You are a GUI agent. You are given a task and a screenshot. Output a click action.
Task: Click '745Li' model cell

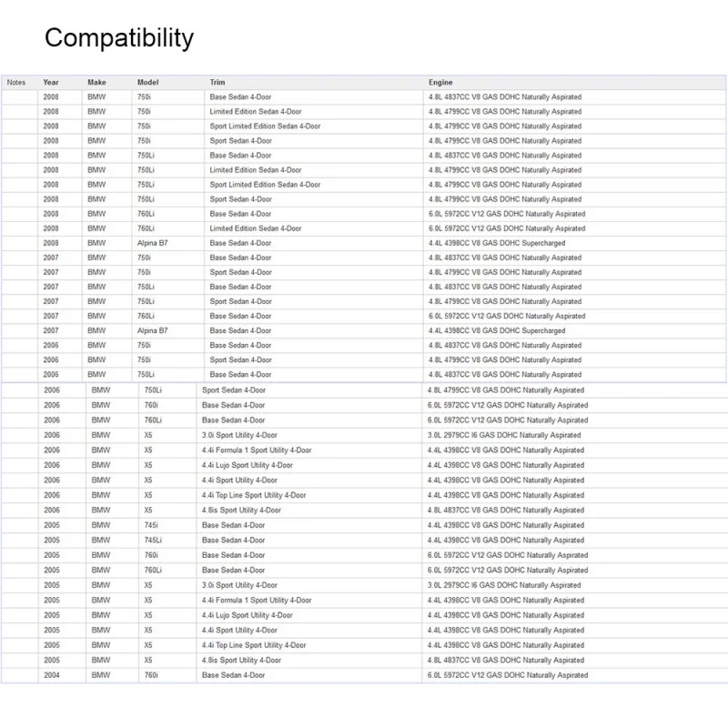[x=153, y=540]
